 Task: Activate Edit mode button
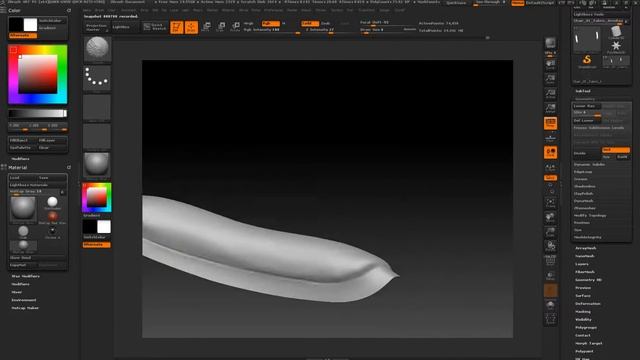tap(176, 27)
